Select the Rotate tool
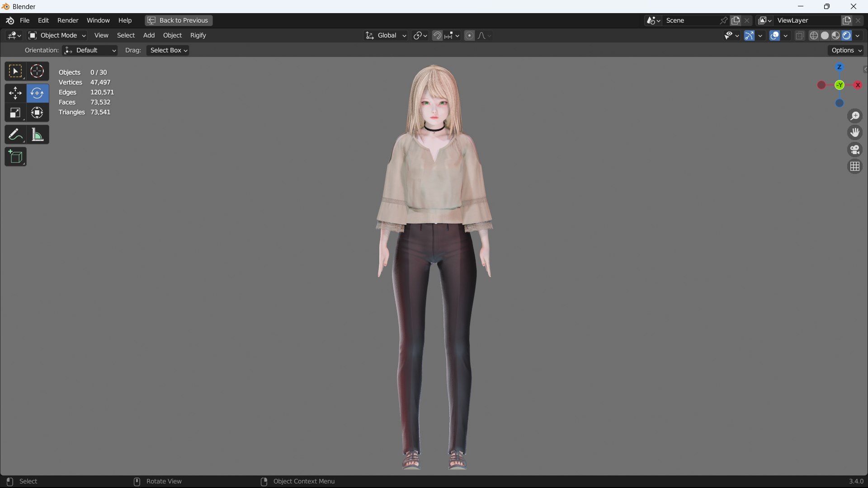The image size is (868, 488). [37, 93]
